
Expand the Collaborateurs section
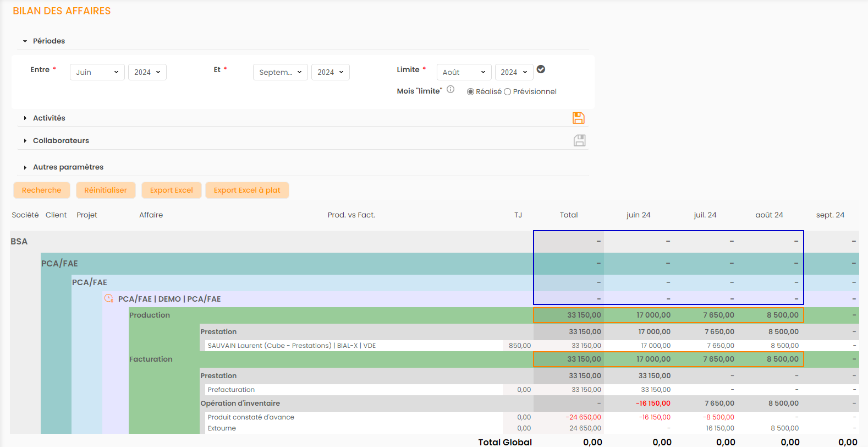pyautogui.click(x=61, y=140)
